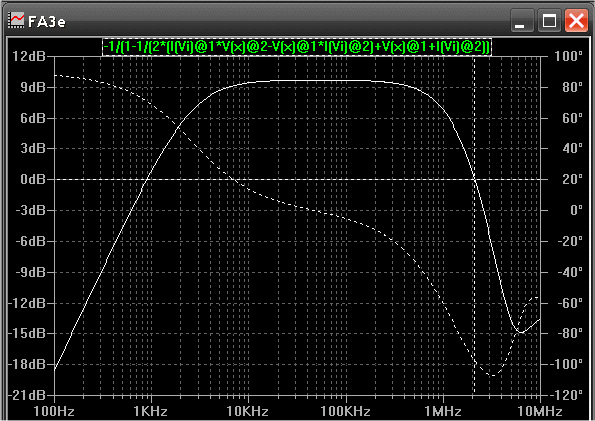Select the horizontal cursor line at 0dB
Screen dimensions: 595x421
[x=297, y=179]
